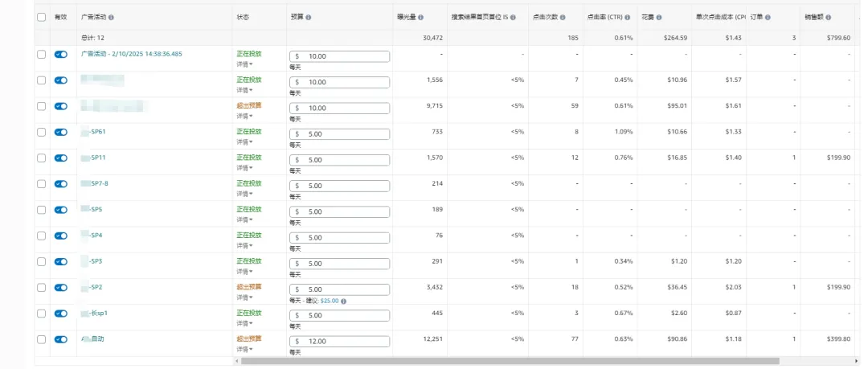Click the 超出预算 status in the SP2 row
This screenshot has width=868, height=369.
click(x=249, y=287)
